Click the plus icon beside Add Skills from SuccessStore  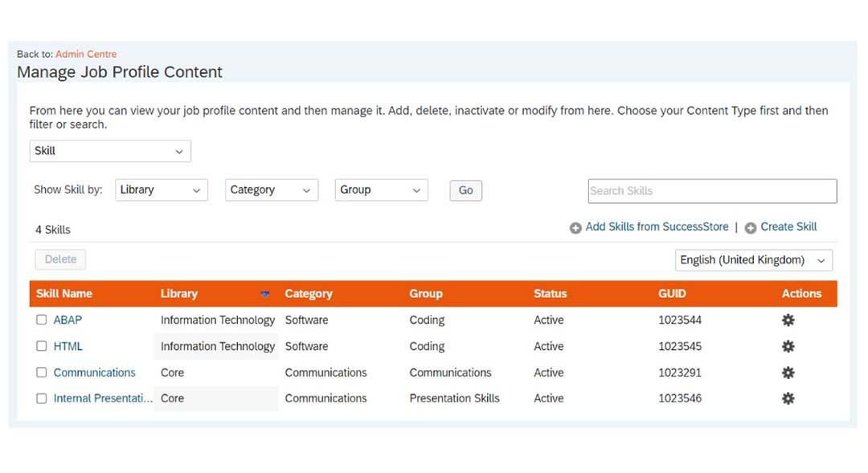[575, 227]
